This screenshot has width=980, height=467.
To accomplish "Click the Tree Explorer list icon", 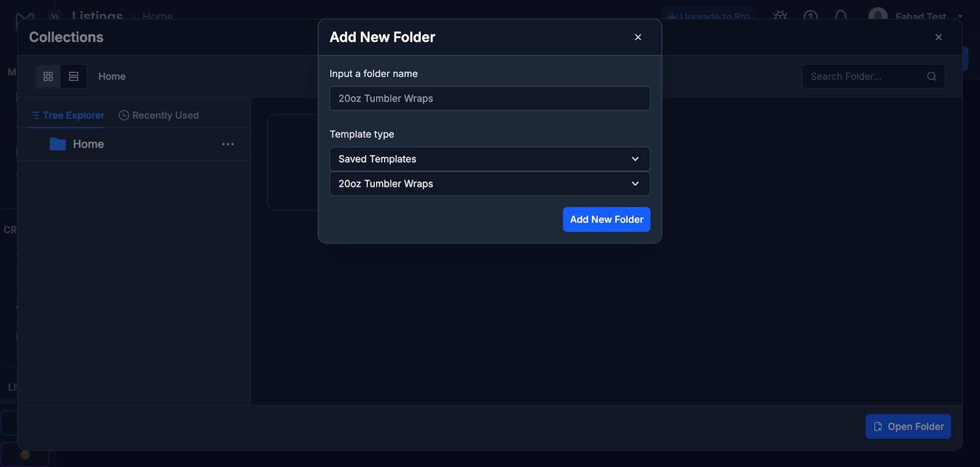I will [35, 115].
